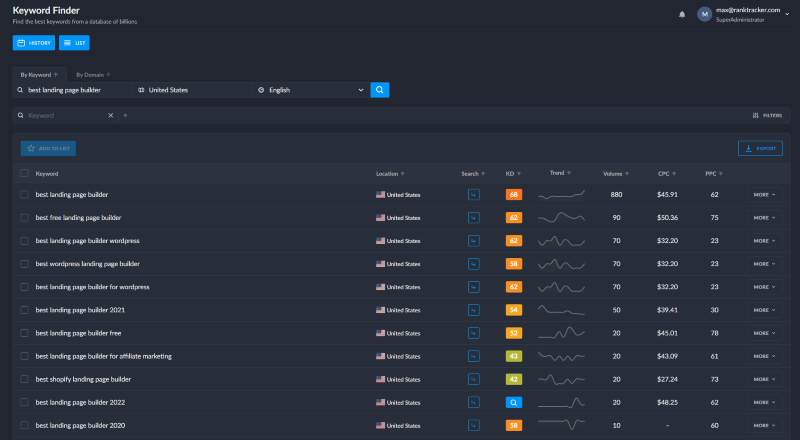Click $50.36 CPC value

click(x=667, y=217)
